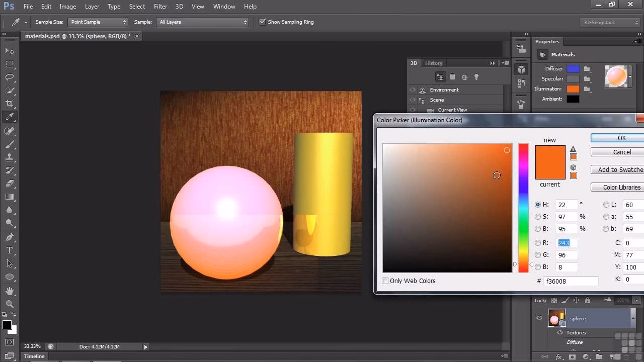Viewport: 644px width, 362px height.
Task: Enable Only Web Colors
Action: (385, 281)
